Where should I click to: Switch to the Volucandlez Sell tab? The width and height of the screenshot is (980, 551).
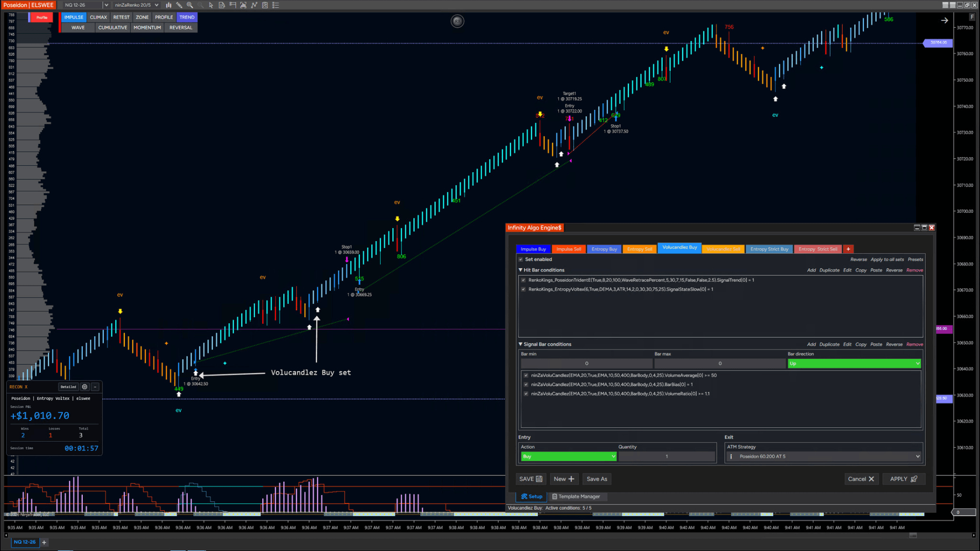(x=723, y=249)
